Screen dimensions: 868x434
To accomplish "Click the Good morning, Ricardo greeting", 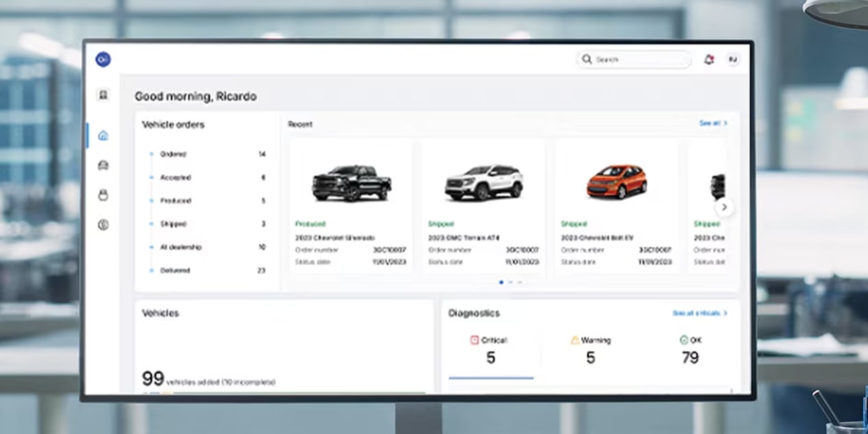I will click(x=196, y=97).
